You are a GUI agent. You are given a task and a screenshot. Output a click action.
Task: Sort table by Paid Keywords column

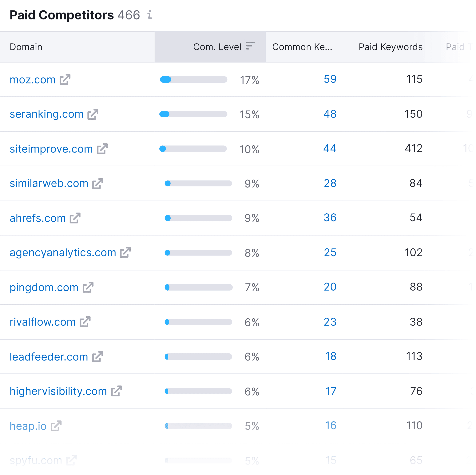[390, 47]
